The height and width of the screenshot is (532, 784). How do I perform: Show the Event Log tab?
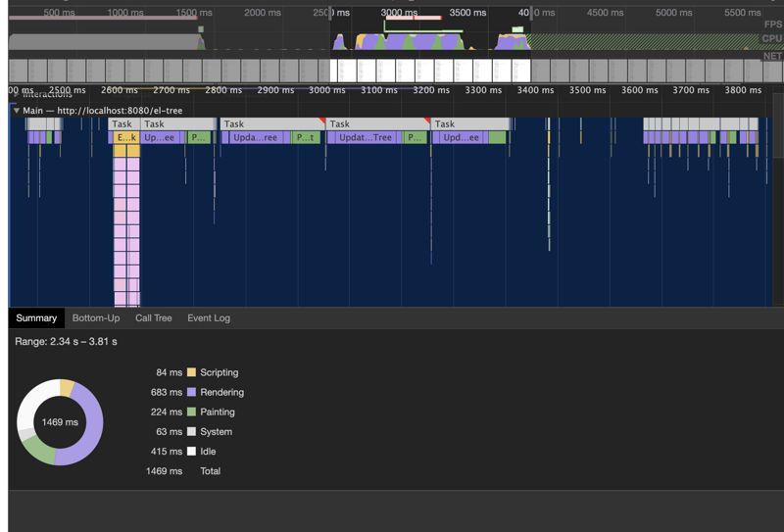209,318
